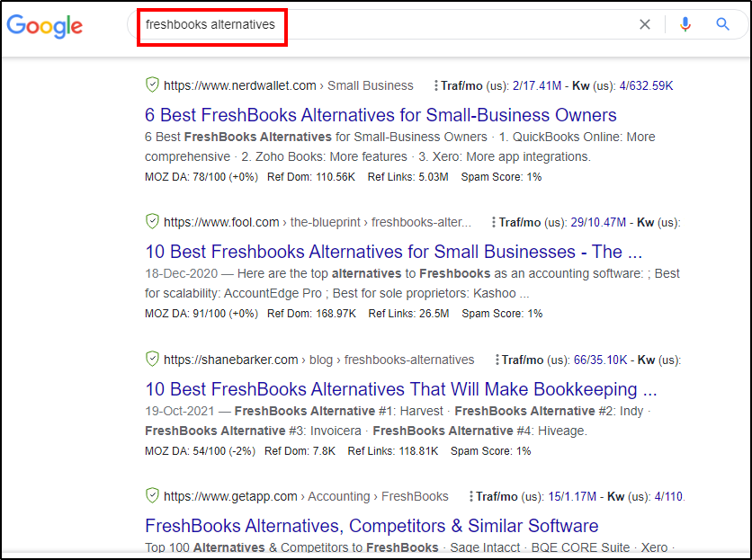Click the shield icon beside getapp.com
The image size is (752, 560).
[152, 496]
